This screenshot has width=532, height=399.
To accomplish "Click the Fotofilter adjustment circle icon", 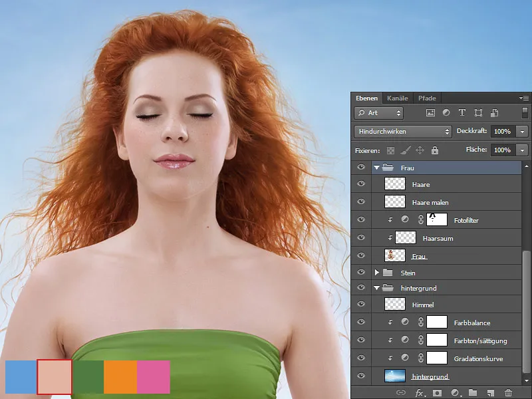I will (x=405, y=219).
